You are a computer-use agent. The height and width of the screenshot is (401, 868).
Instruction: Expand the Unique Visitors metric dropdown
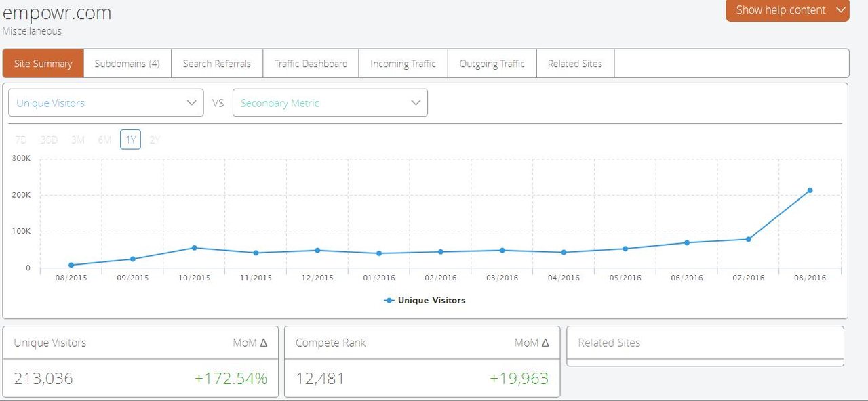106,103
